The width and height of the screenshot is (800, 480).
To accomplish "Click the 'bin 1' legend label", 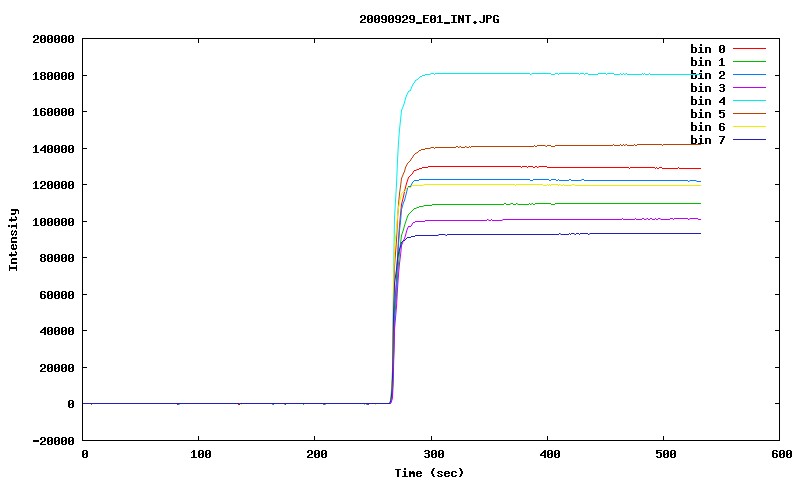I will pyautogui.click(x=708, y=62).
